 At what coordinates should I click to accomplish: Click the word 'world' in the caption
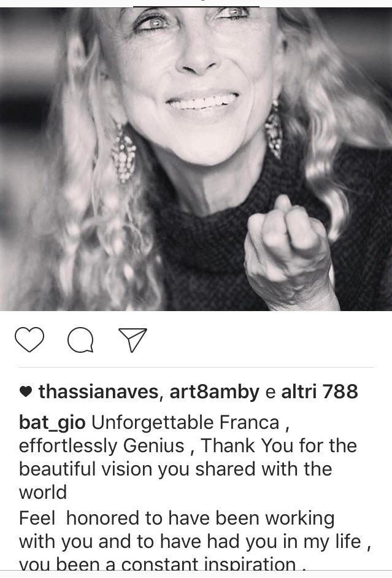click(x=43, y=493)
